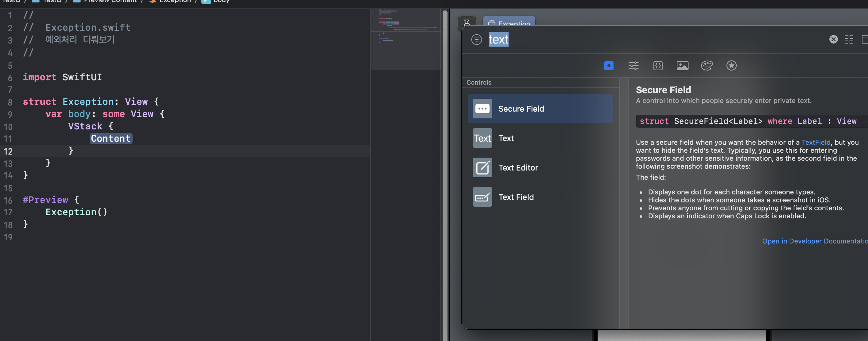Open the TextField documentation link
This screenshot has height=341, width=868.
816,142
